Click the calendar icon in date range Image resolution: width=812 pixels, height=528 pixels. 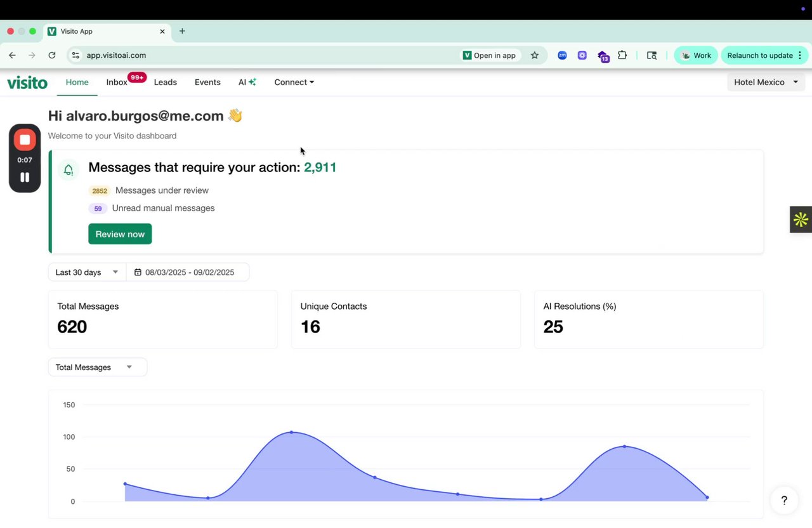(x=138, y=272)
